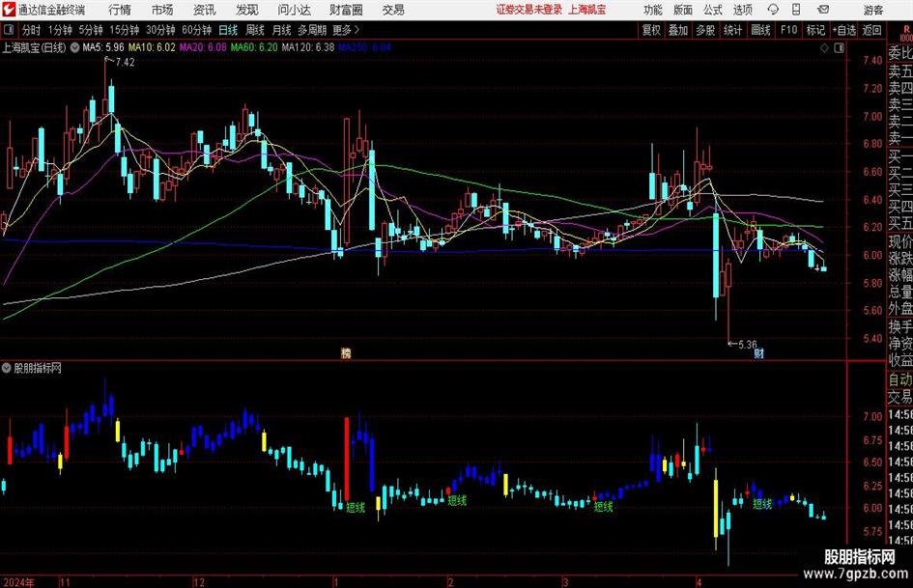Open the 资讯 menu

(205, 10)
